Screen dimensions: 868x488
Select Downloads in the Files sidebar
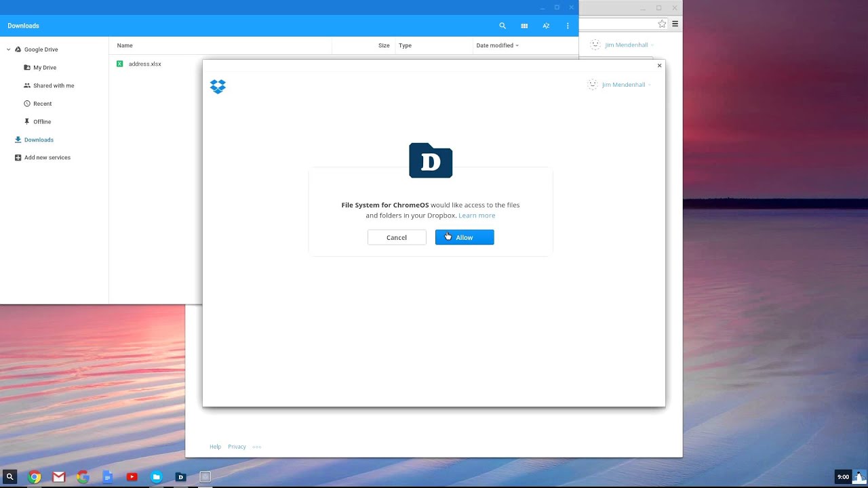coord(39,140)
